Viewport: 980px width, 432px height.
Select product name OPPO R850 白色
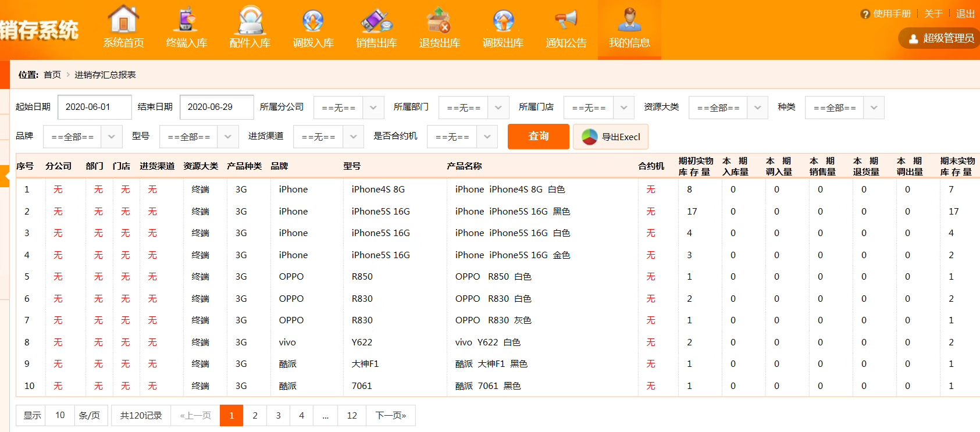[493, 277]
